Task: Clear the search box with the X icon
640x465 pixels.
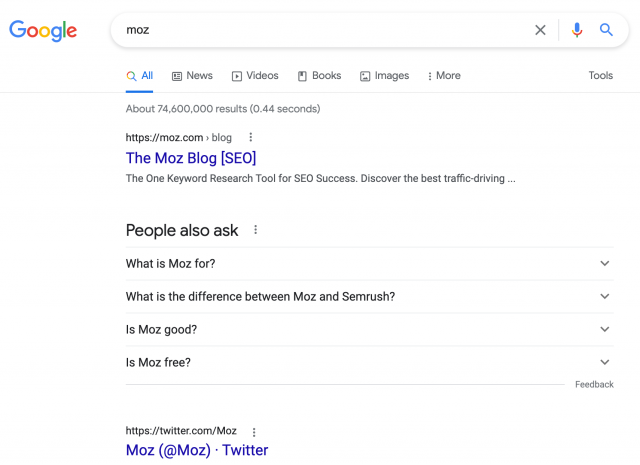Action: (x=540, y=30)
